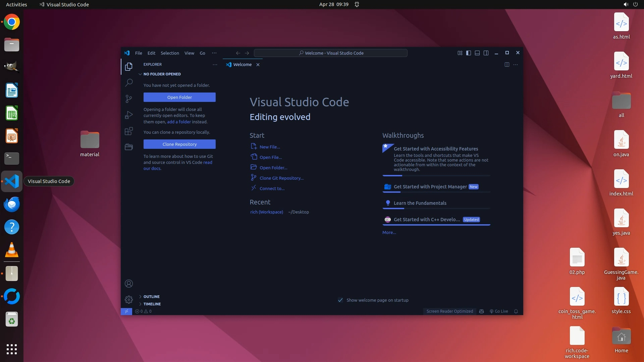Toggle the bottom panel layout button
Image resolution: width=644 pixels, height=362 pixels.
(x=477, y=53)
